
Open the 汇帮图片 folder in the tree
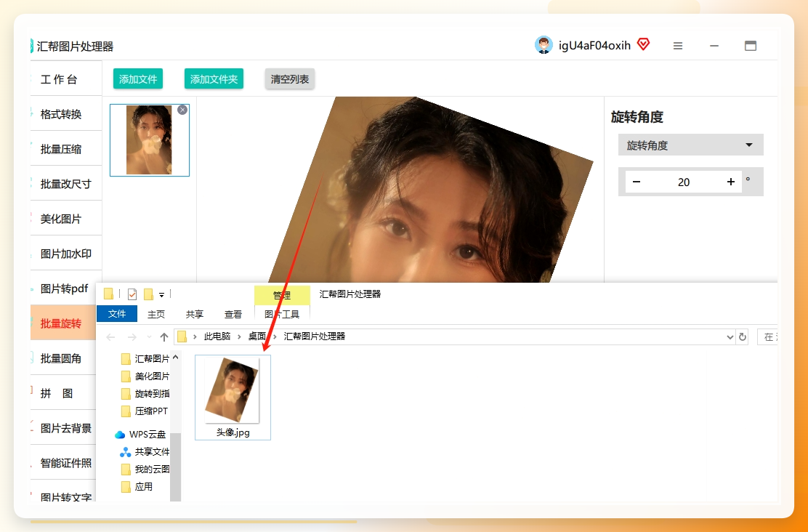click(146, 358)
